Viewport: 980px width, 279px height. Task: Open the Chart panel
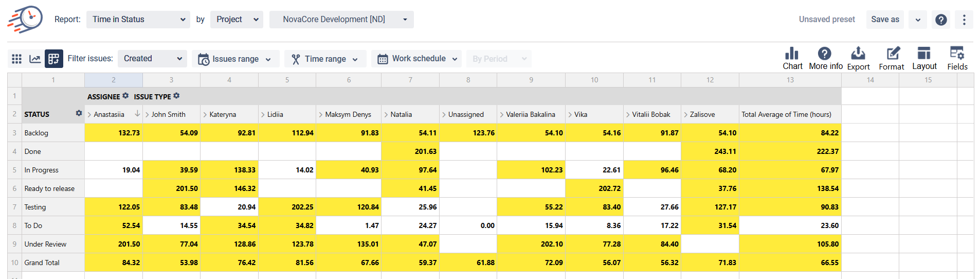point(792,58)
